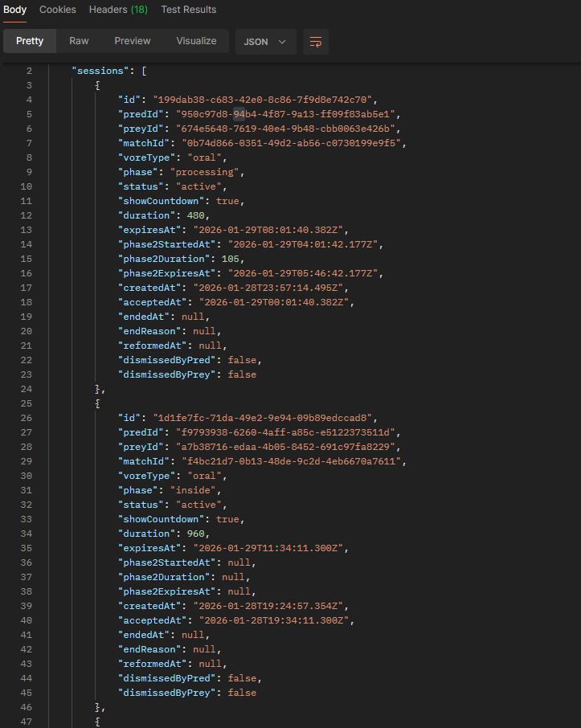The height and width of the screenshot is (728, 581).
Task: Click line number 25 in gutter
Action: pos(28,403)
